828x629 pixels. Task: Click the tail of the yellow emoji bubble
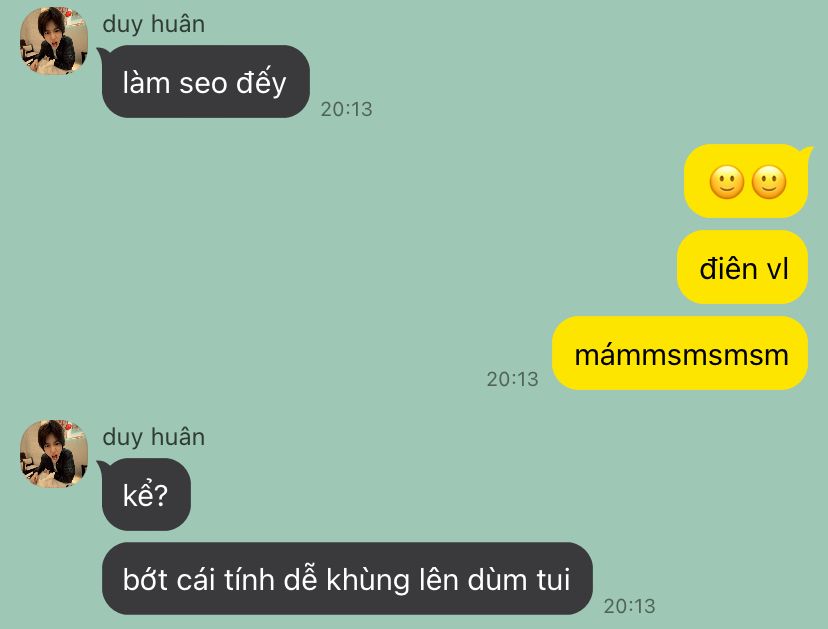(x=806, y=152)
